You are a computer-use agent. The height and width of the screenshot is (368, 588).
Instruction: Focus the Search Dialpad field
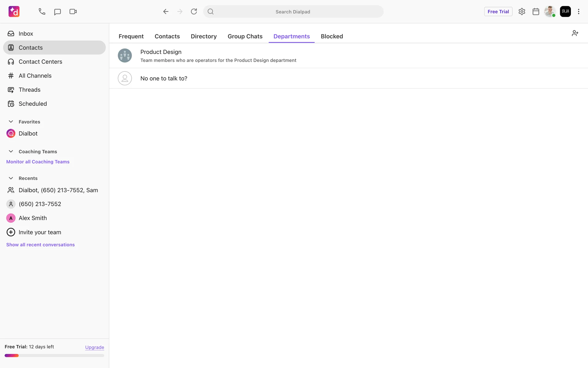tap(293, 12)
